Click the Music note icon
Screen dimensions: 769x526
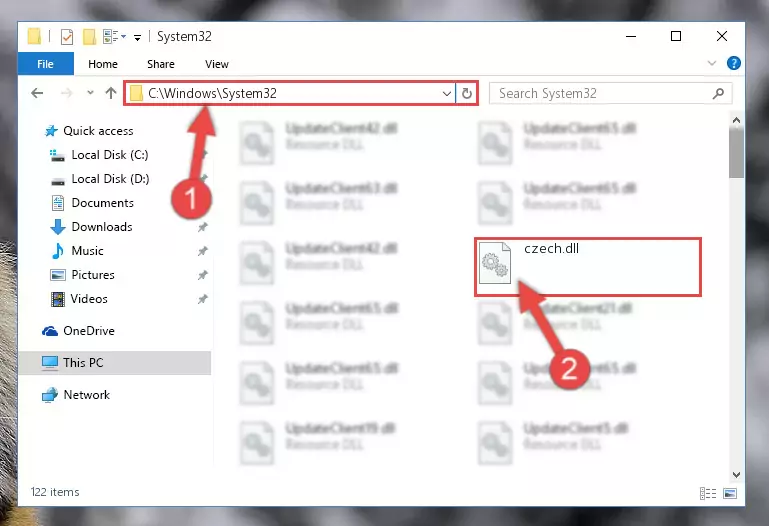point(58,251)
